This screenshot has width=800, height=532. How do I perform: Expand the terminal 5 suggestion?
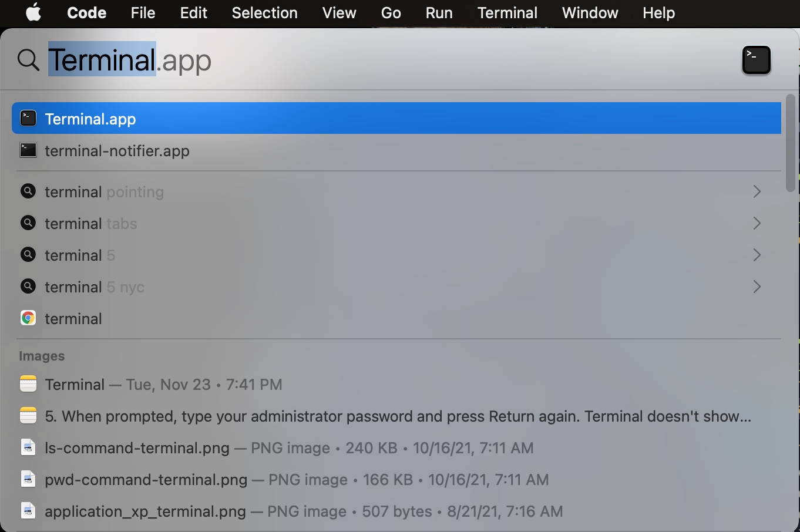pyautogui.click(x=757, y=255)
